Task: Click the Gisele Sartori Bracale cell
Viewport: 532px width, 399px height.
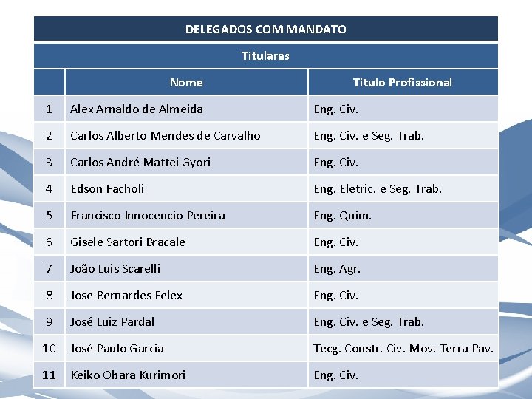Action: click(186, 242)
